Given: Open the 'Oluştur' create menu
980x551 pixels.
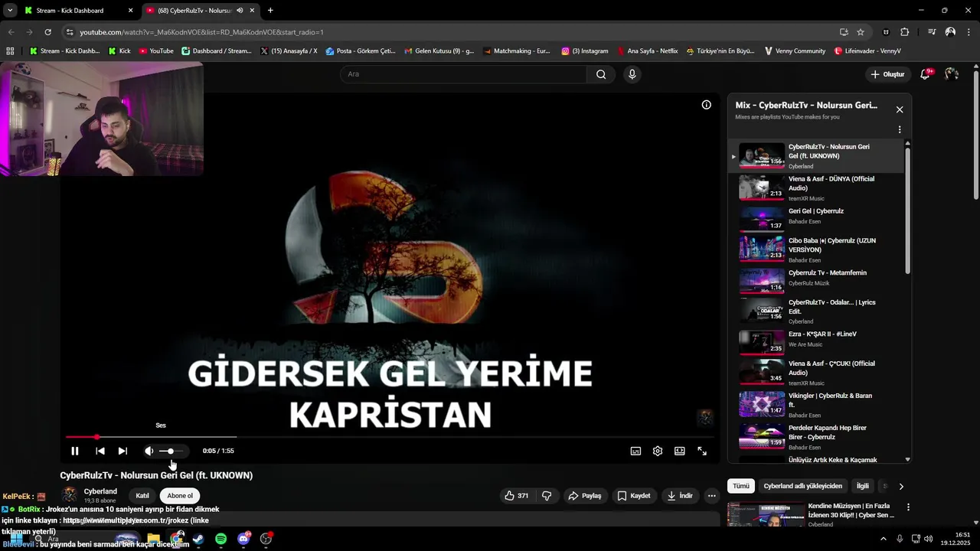Looking at the screenshot, I should tap(887, 74).
